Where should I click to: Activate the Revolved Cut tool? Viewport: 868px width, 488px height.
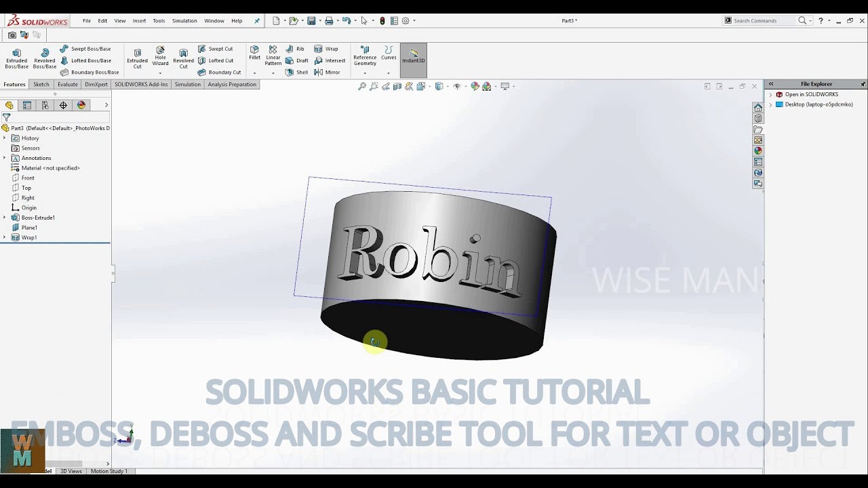click(x=183, y=58)
